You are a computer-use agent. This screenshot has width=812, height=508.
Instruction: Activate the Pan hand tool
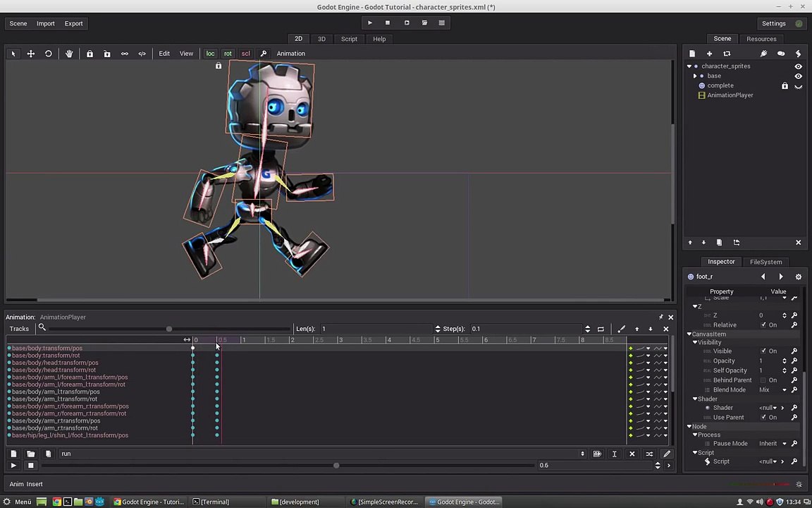(x=69, y=54)
